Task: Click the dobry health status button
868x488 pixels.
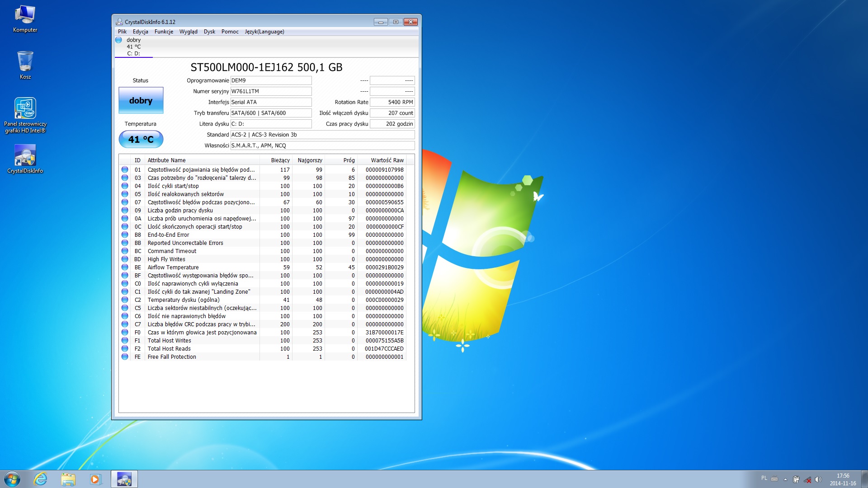Action: tap(141, 100)
